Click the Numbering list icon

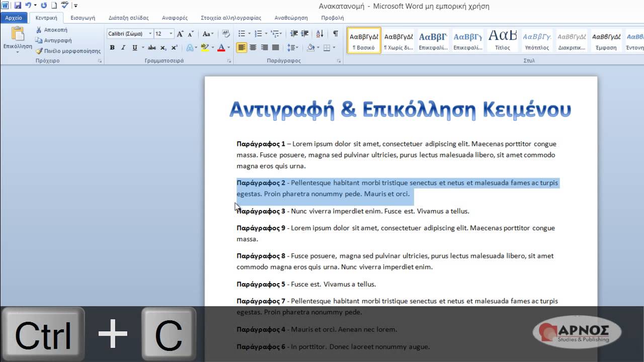[x=258, y=34]
